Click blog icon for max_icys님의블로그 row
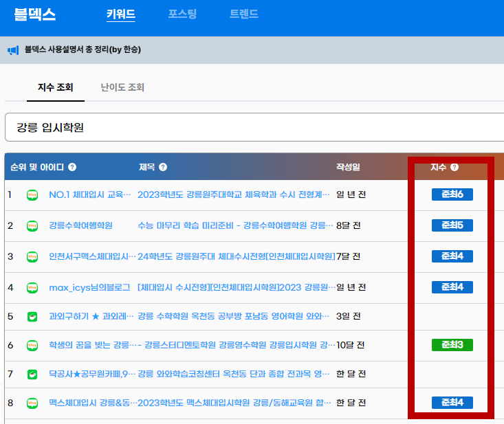 (x=32, y=287)
